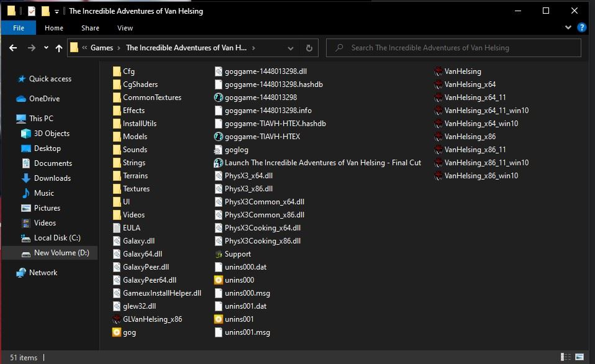The width and height of the screenshot is (595, 364).
Task: Select Downloads in the navigation pane
Action: [52, 178]
